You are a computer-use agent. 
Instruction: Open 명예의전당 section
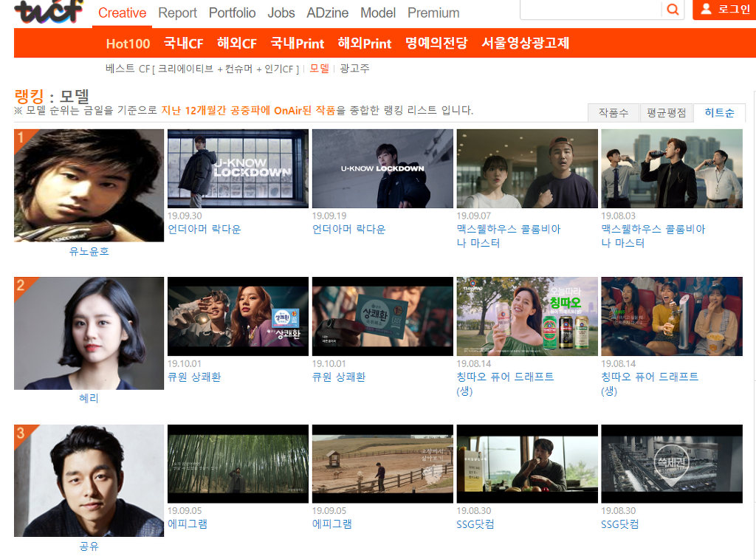(436, 43)
